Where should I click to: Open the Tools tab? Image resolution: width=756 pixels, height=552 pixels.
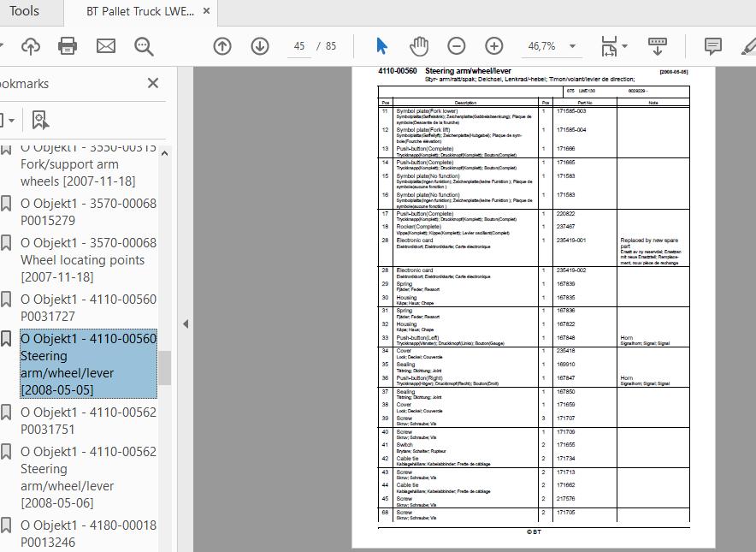pyautogui.click(x=24, y=11)
